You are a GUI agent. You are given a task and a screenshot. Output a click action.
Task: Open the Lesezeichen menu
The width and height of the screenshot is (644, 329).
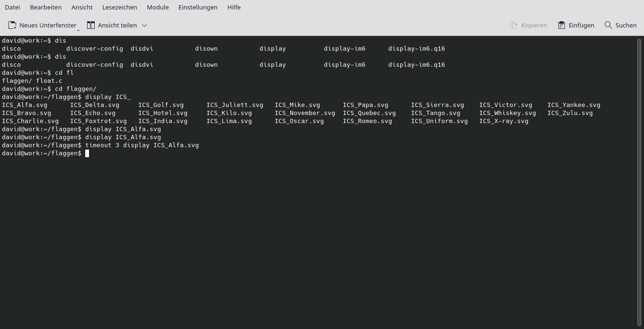click(119, 7)
